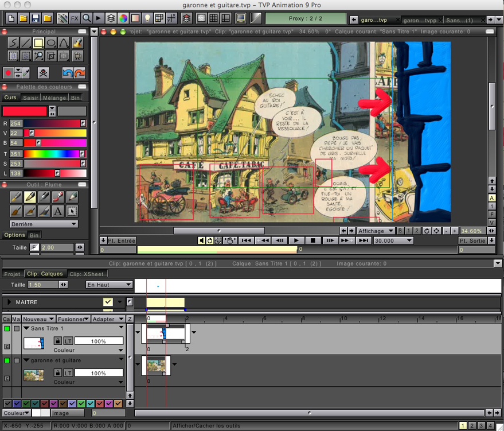Screen dimensions: 504x431
Task: Select the flood fill bucket tool
Action: 77,43
